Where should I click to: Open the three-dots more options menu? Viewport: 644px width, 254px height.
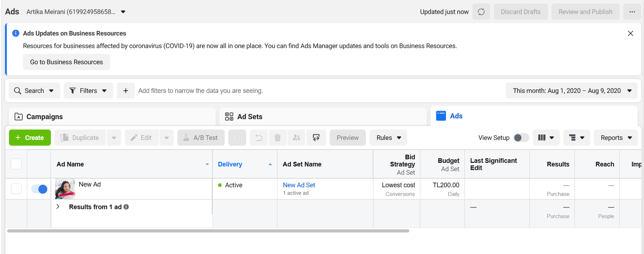tap(632, 12)
